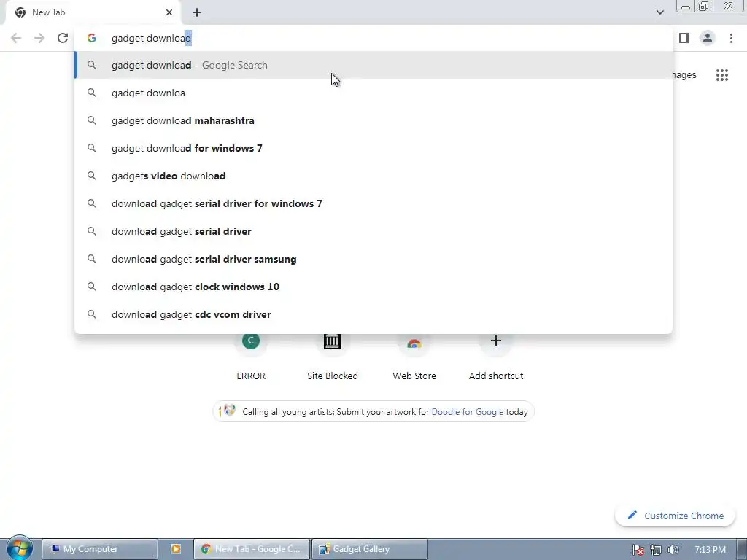Select 'download gadget cdc vcom driver' suggestion
The image size is (747, 560).
373,314
